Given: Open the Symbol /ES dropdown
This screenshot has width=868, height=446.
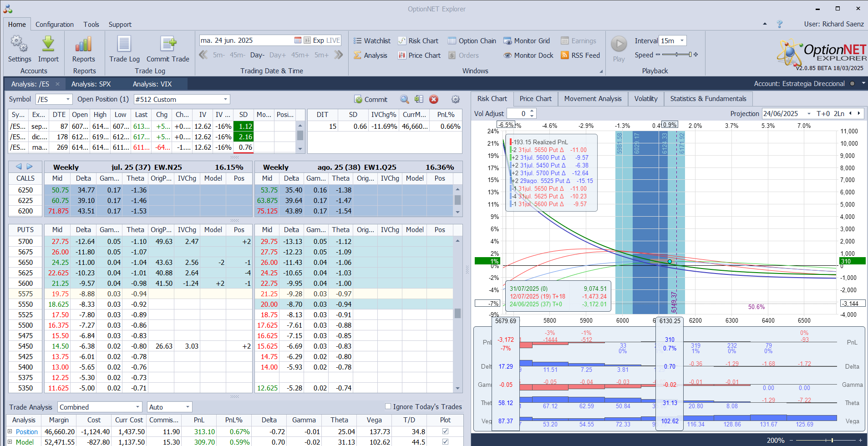Looking at the screenshot, I should 68,99.
